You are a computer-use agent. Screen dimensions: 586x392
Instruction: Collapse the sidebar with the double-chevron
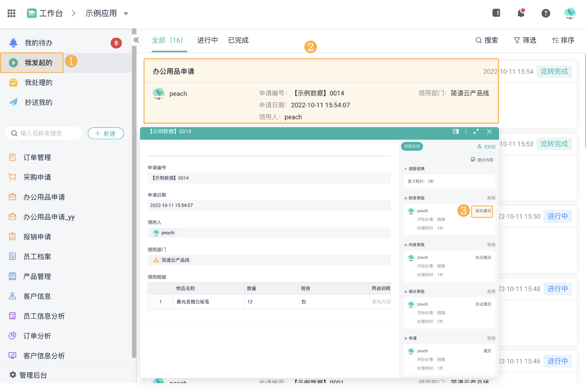136,40
